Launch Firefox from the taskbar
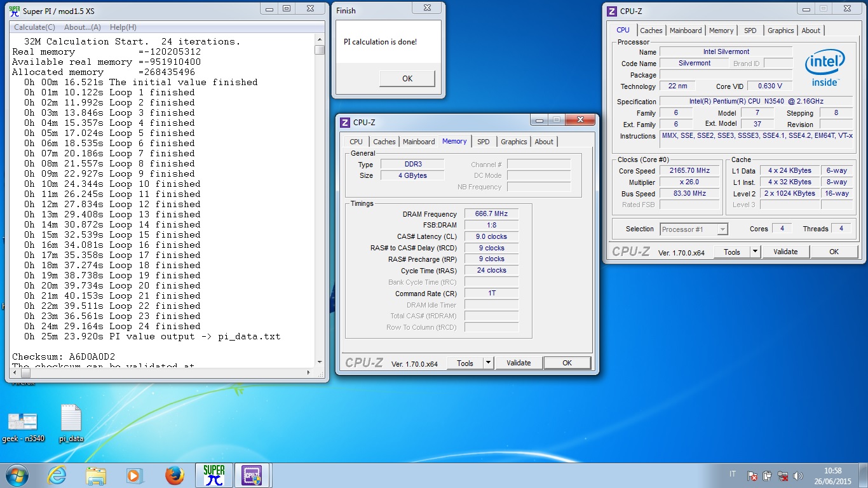The image size is (868, 488). click(173, 475)
